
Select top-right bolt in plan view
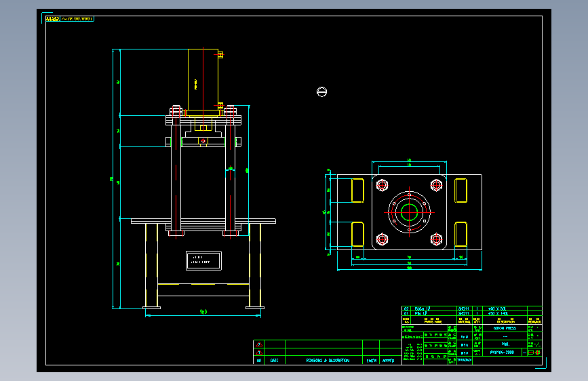[436, 185]
